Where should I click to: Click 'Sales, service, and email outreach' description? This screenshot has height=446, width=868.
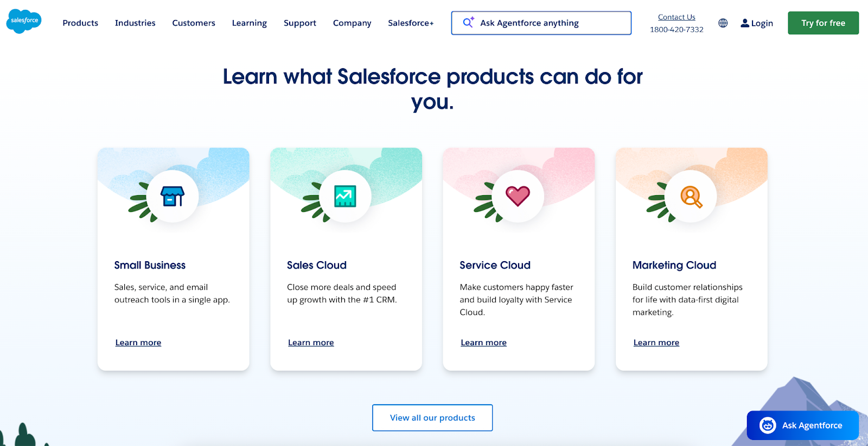tap(172, 293)
